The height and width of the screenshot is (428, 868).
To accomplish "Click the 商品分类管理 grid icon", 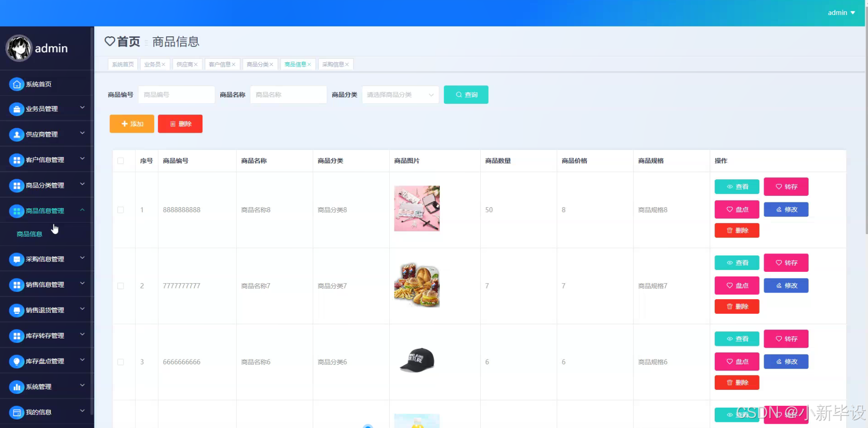I will click(17, 185).
